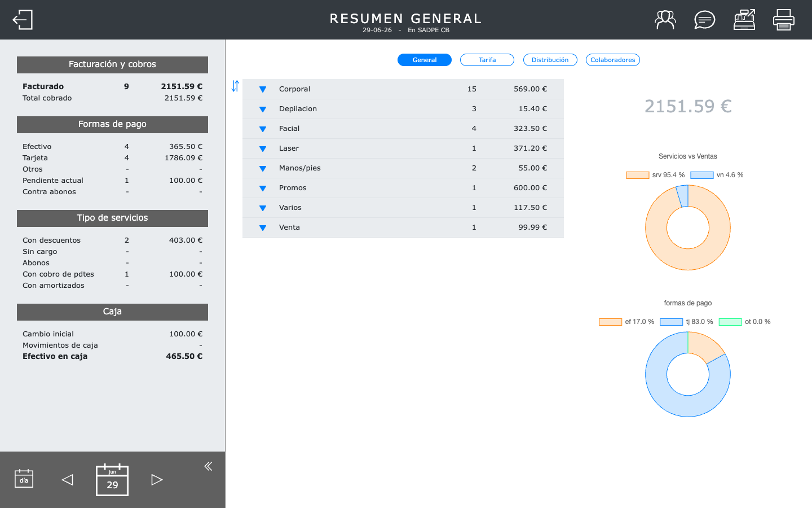Open the Jun 29 calendar date picker

coord(112,480)
